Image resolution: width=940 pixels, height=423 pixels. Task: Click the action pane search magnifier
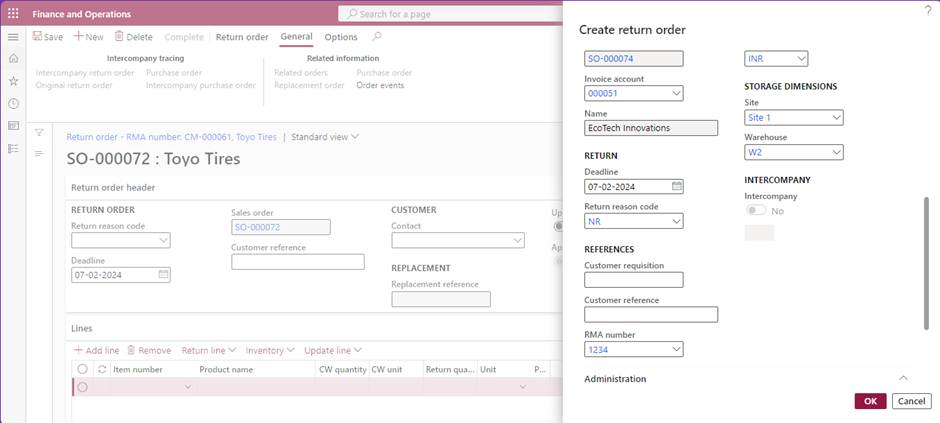(376, 37)
